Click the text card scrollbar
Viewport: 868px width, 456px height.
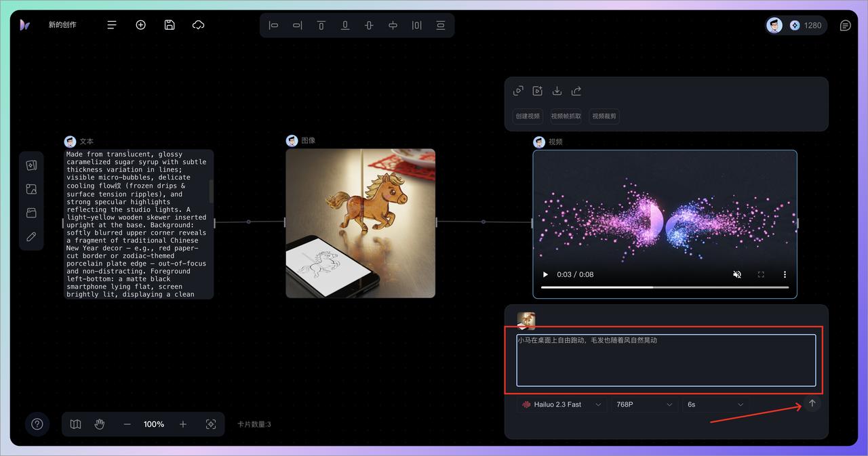coord(211,191)
